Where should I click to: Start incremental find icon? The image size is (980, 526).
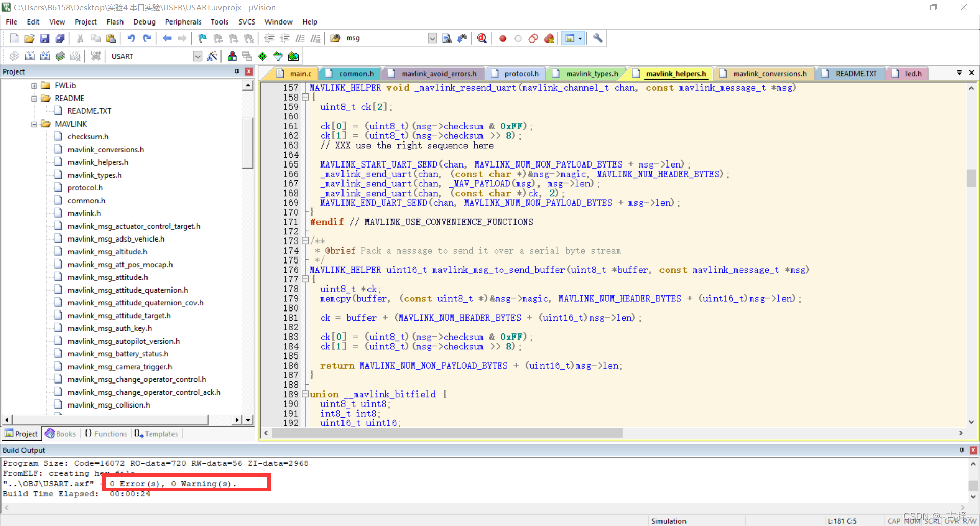pos(462,38)
